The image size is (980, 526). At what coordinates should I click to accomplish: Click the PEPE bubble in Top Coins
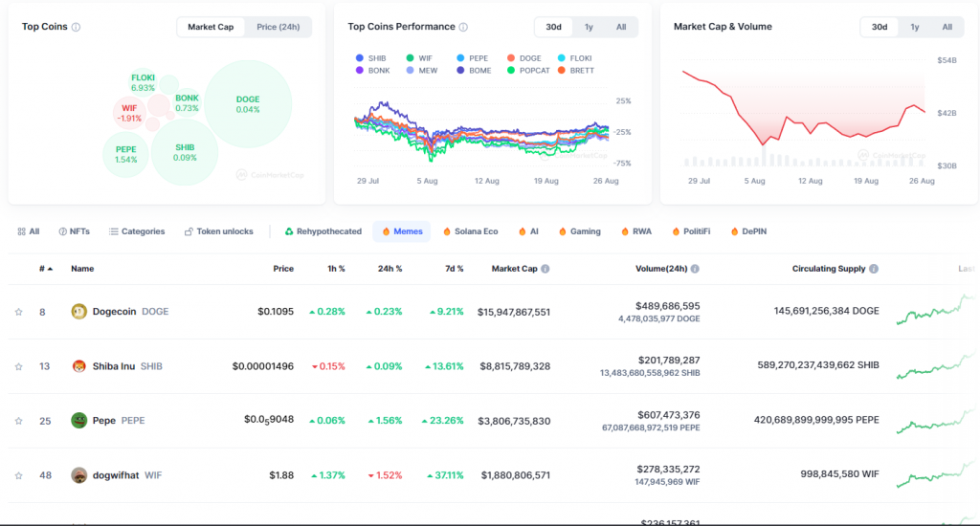[125, 154]
